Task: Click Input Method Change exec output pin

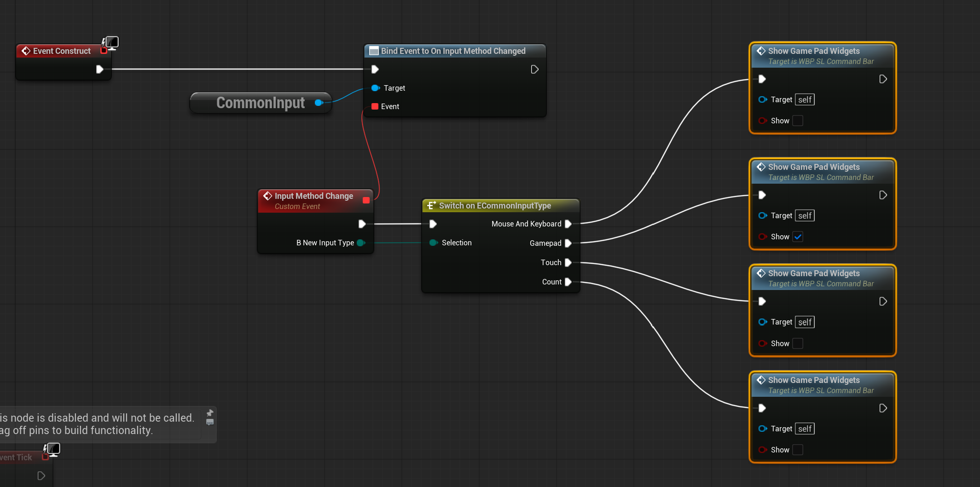Action: pyautogui.click(x=362, y=224)
